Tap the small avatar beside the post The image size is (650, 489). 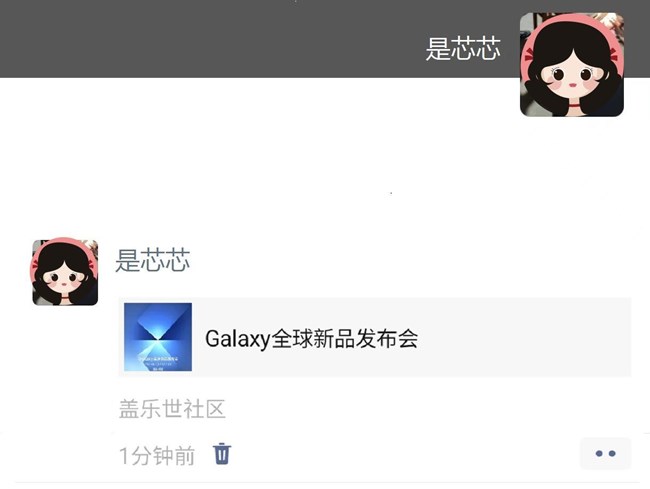[65, 272]
